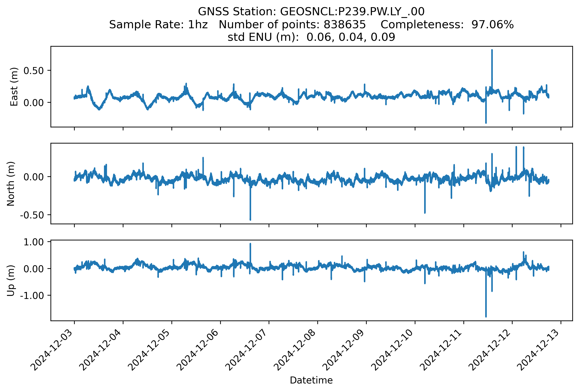Click the North (m) axis label

tap(11, 184)
